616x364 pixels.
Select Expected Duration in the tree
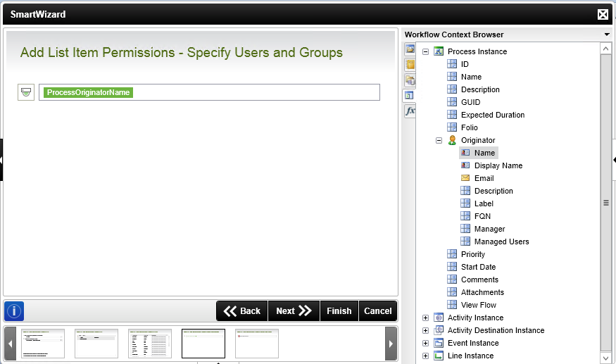pyautogui.click(x=493, y=115)
